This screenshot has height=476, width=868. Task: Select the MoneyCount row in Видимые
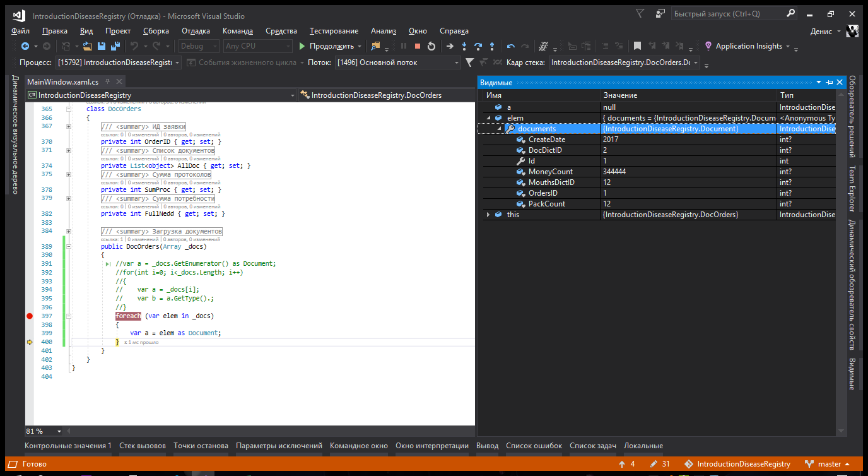[x=657, y=172]
